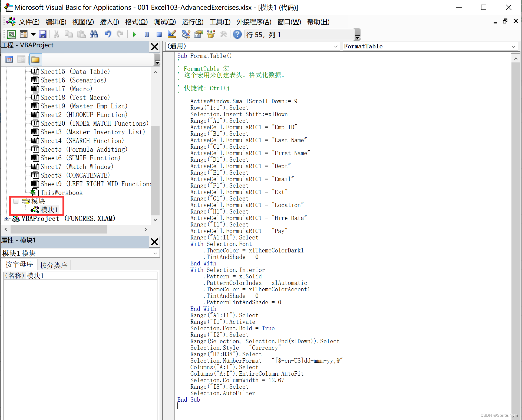Click the Undo arrow icon
522x420 pixels.
tap(108, 34)
